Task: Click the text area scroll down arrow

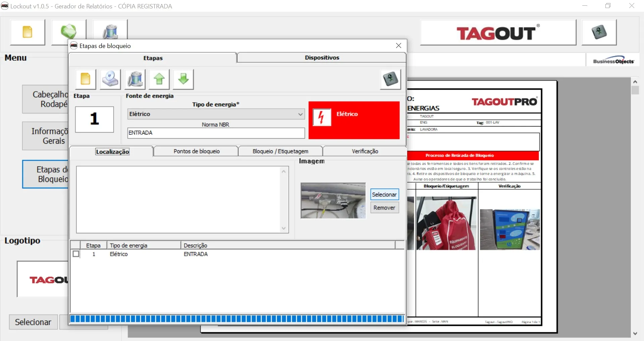Action: pyautogui.click(x=284, y=228)
